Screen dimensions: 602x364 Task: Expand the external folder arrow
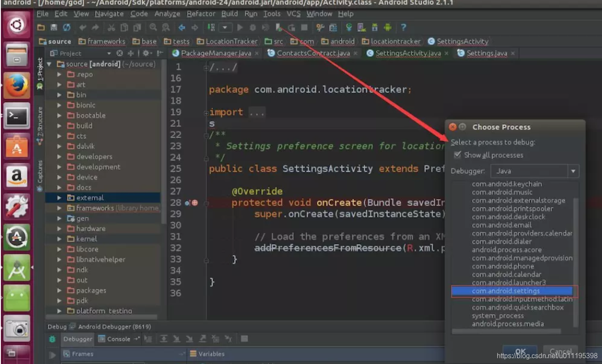(x=60, y=197)
